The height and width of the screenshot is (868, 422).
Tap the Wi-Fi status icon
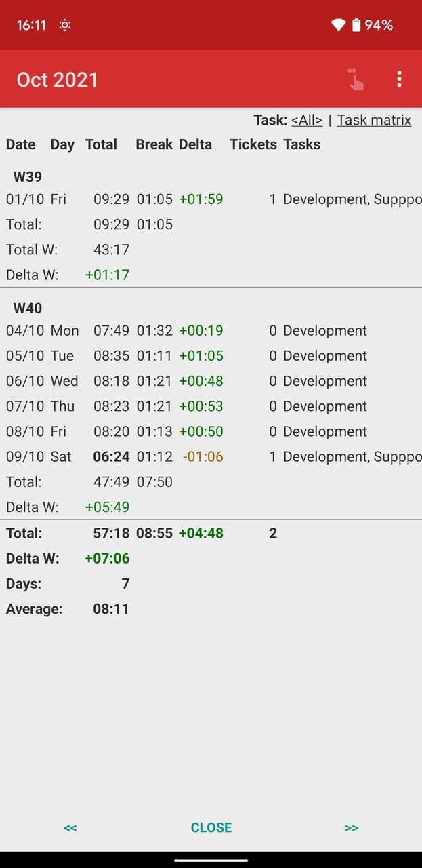pos(338,25)
